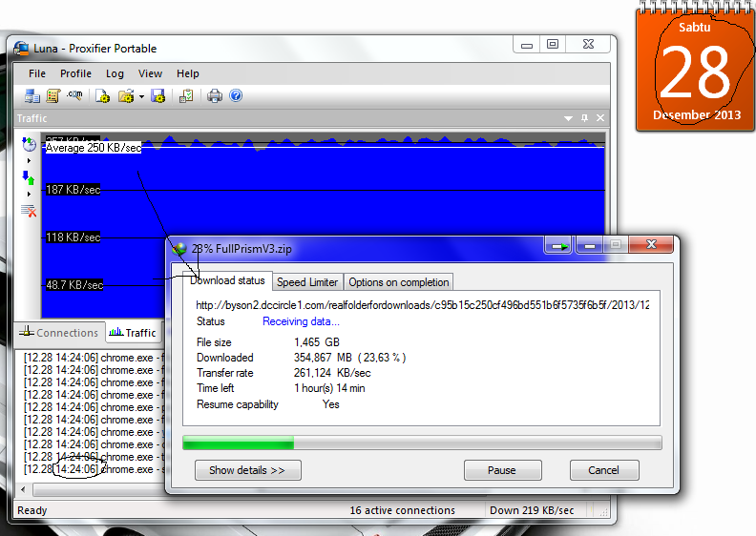Click the 187 KB/sec graph label
This screenshot has width=756, height=536.
(73, 190)
